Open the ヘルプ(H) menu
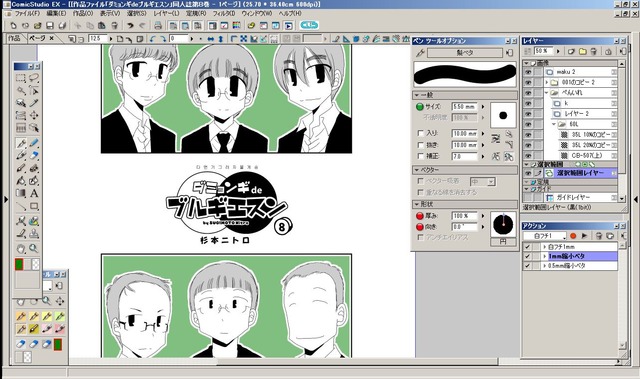 click(x=290, y=13)
